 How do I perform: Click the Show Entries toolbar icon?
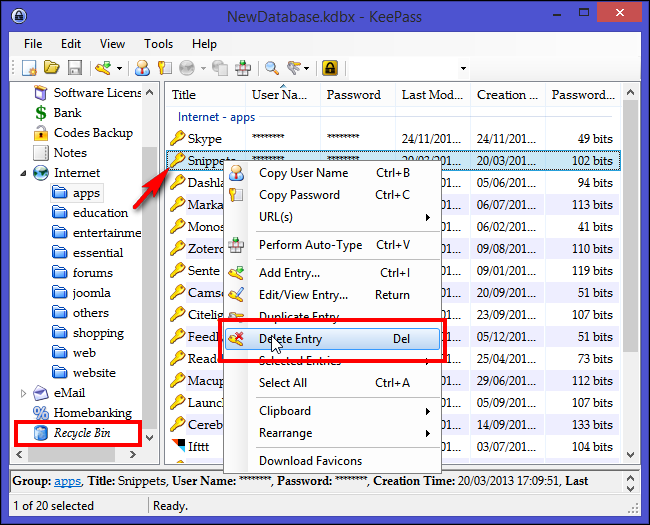click(x=293, y=68)
